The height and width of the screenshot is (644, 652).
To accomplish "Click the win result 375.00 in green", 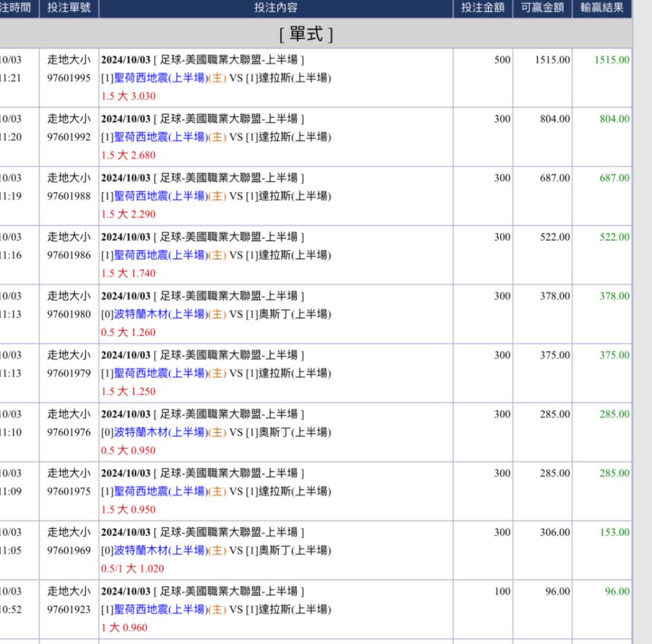I will [x=614, y=355].
